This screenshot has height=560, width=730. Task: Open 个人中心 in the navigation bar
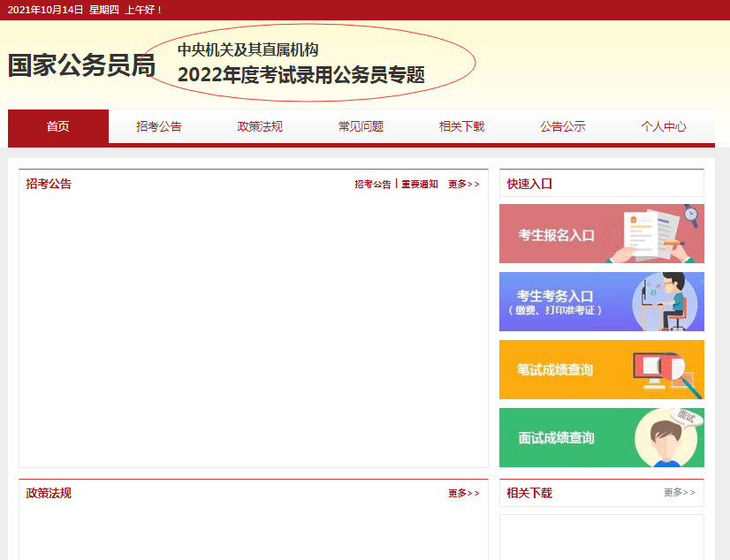pos(663,126)
